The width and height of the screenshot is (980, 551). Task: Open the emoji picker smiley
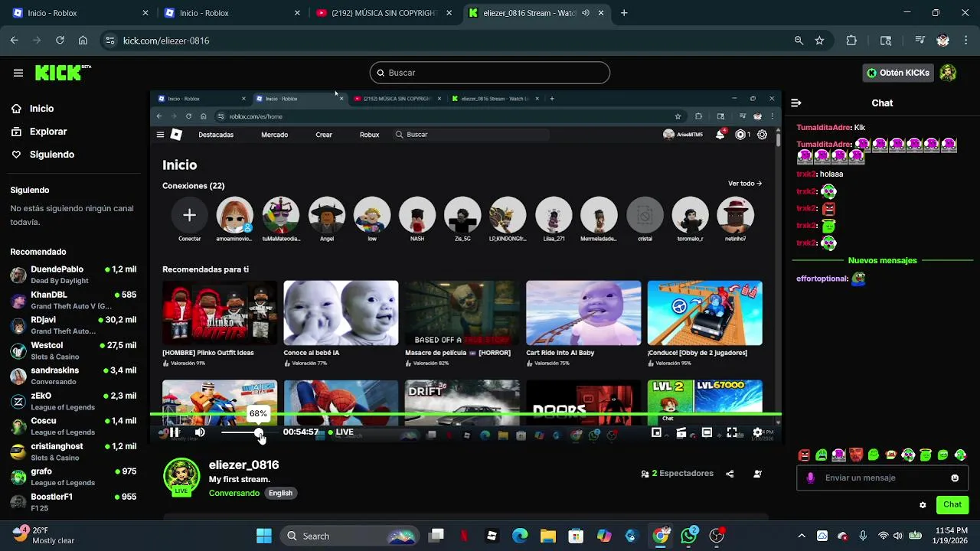click(x=955, y=478)
